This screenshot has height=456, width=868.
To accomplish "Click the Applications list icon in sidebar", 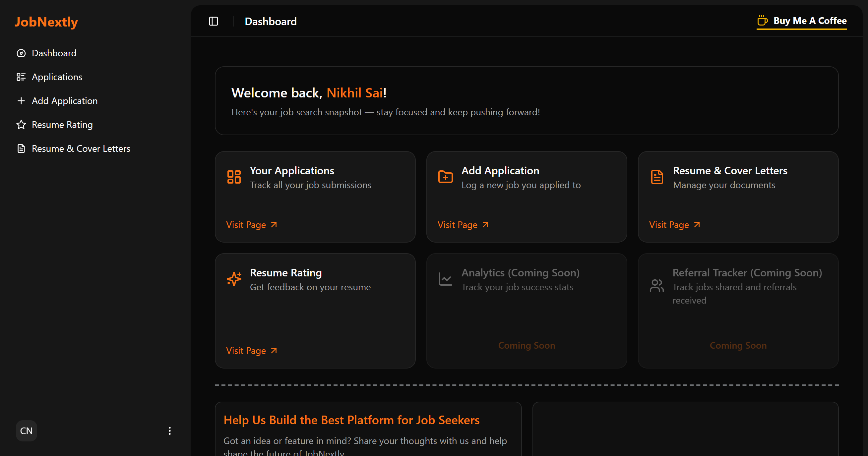I will 21,77.
